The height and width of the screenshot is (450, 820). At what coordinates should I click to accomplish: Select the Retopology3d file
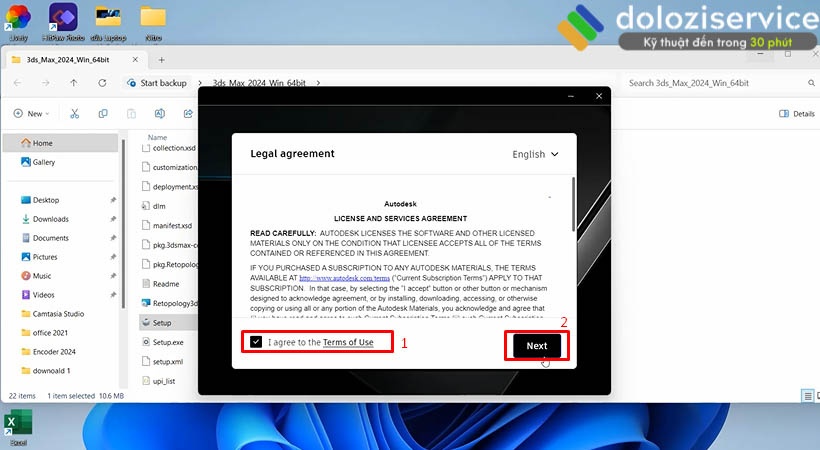tap(169, 303)
